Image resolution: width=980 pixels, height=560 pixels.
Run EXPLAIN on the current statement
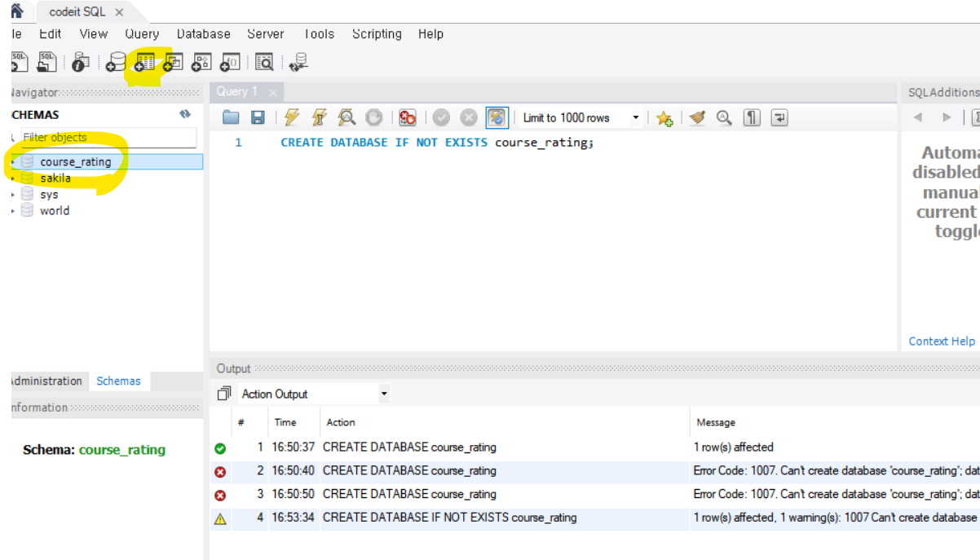pyautogui.click(x=347, y=118)
